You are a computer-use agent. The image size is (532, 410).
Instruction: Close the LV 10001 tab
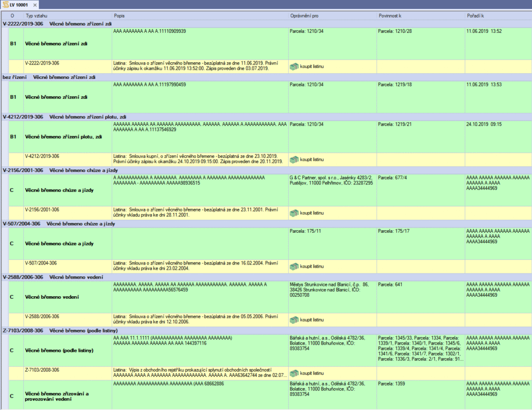pos(35,5)
